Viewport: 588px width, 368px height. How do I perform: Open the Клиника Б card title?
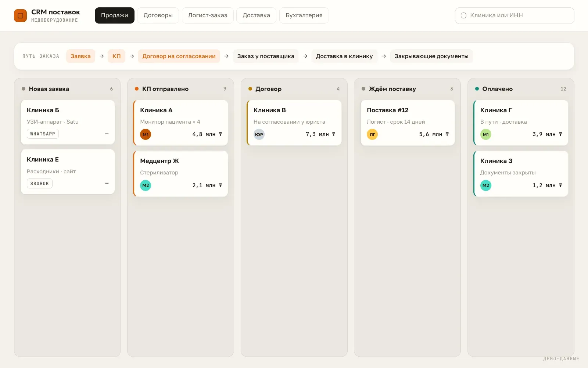tap(43, 110)
